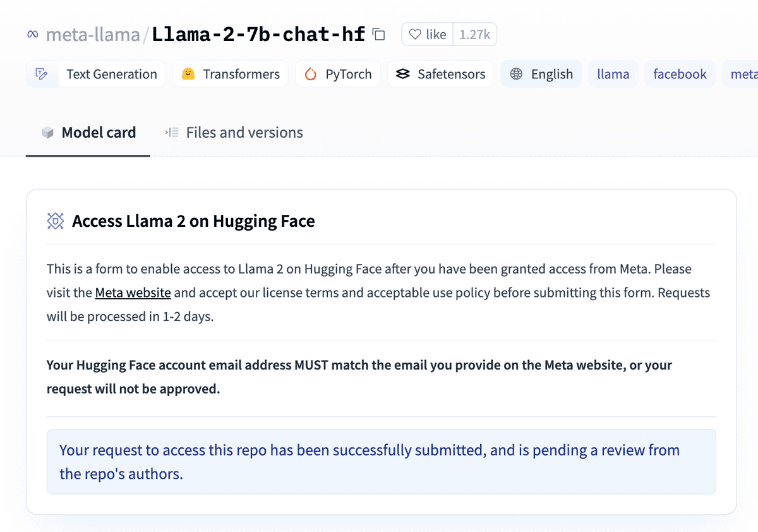This screenshot has width=758, height=532.
Task: Click the meta-llama organization logo
Action: tap(32, 35)
